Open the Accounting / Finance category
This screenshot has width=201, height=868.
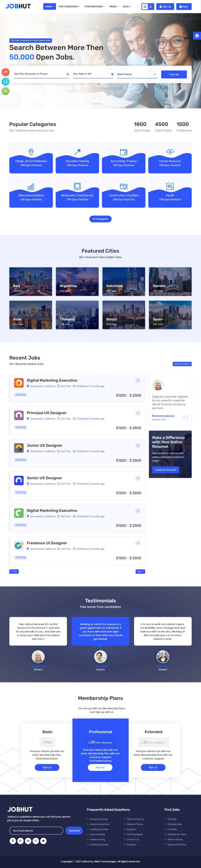click(124, 158)
